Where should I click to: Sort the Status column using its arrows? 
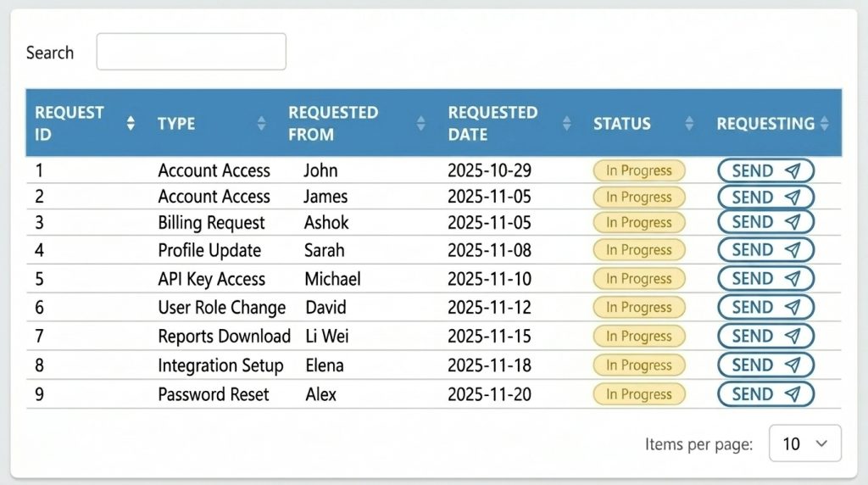click(x=689, y=124)
